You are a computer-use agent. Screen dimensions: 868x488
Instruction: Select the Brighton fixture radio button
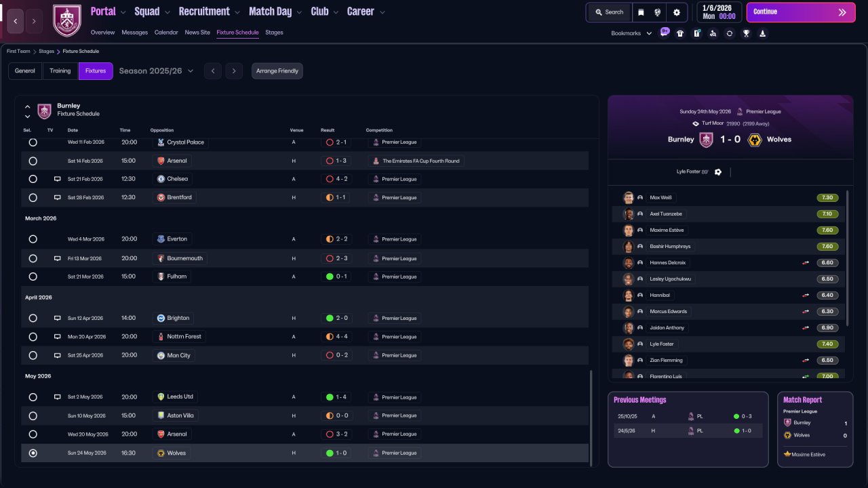click(33, 318)
